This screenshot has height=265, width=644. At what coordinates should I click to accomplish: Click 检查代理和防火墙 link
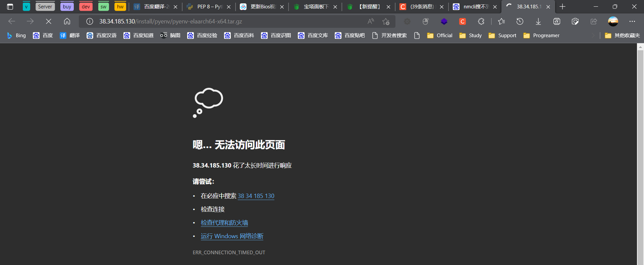tap(224, 223)
